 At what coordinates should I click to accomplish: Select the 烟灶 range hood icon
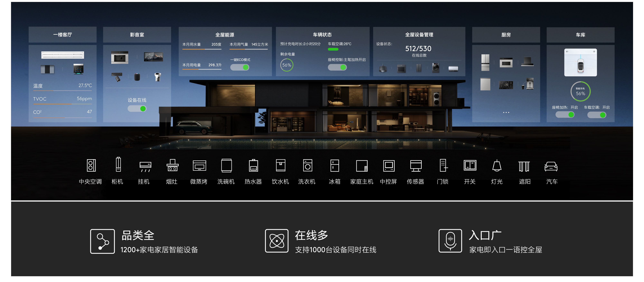[x=172, y=166]
